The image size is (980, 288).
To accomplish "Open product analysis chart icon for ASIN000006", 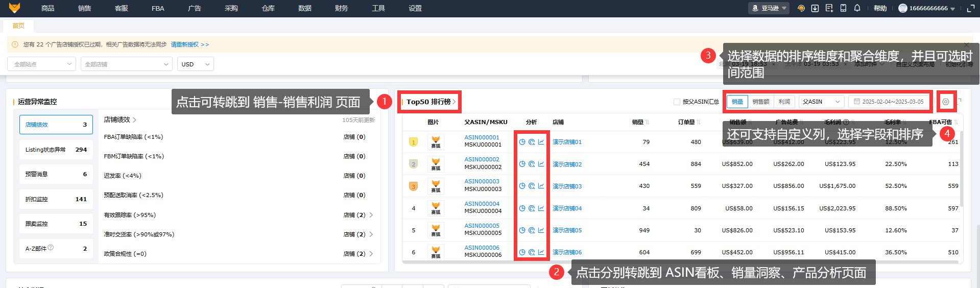I will point(541,252).
